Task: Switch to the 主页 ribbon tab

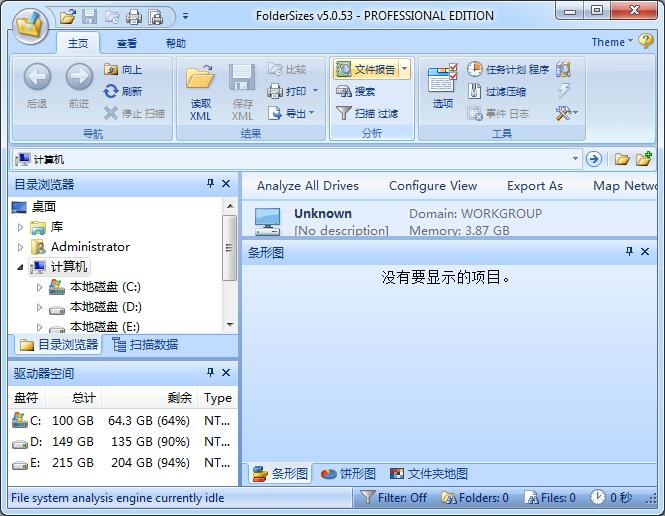Action: click(78, 43)
